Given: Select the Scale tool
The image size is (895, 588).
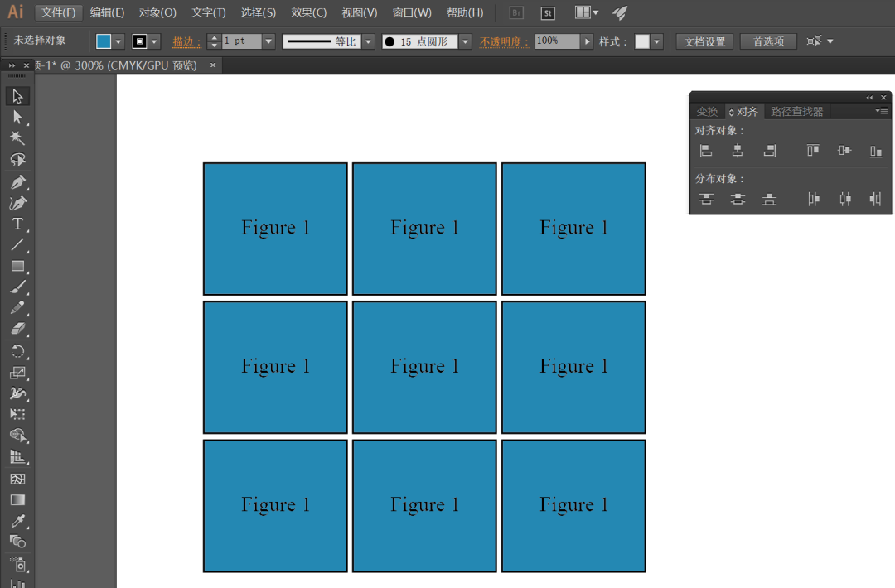Looking at the screenshot, I should point(17,373).
